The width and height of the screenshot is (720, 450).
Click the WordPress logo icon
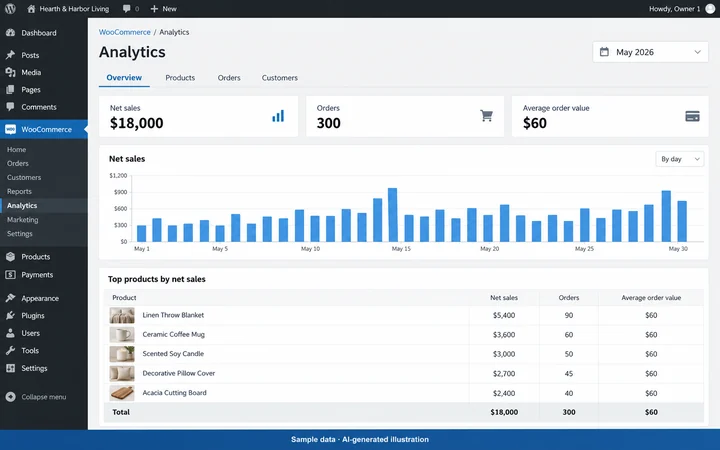(10, 9)
